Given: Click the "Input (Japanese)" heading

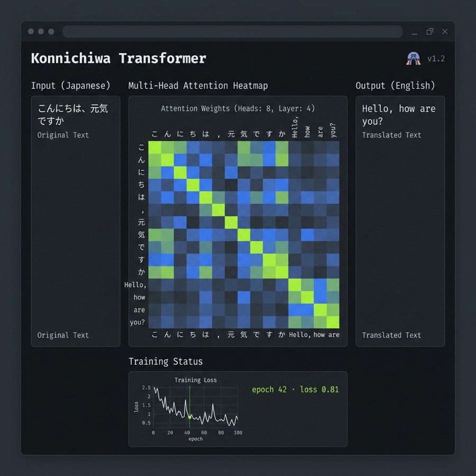Looking at the screenshot, I should coord(71,86).
